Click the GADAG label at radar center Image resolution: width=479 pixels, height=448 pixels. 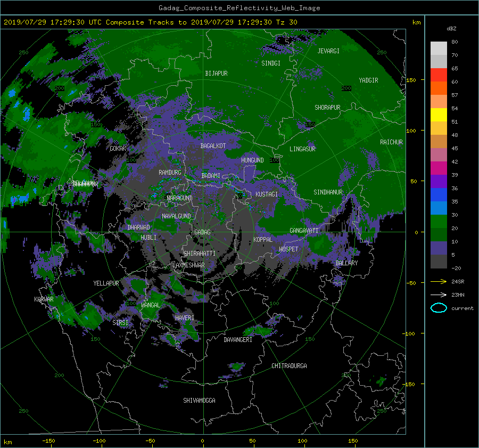202,232
